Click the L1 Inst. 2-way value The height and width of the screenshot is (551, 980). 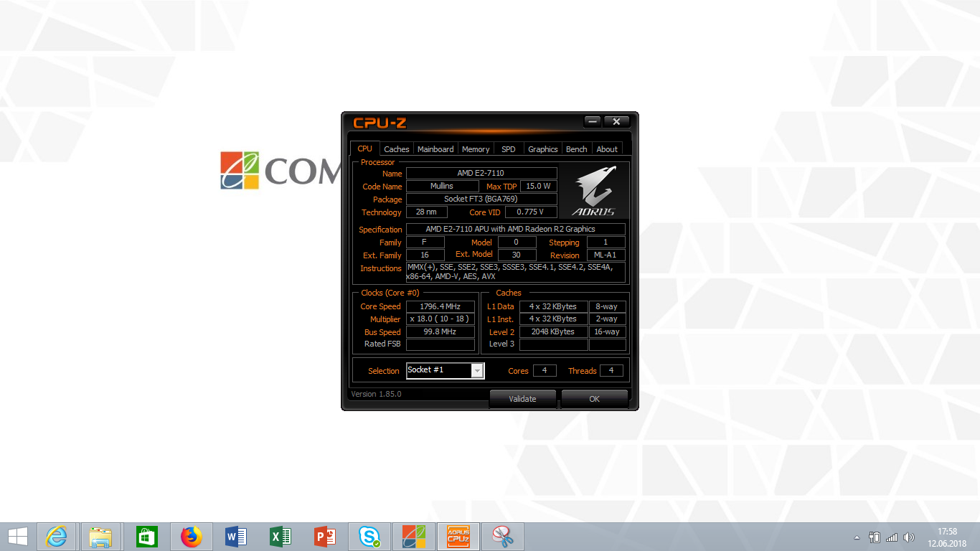point(607,319)
